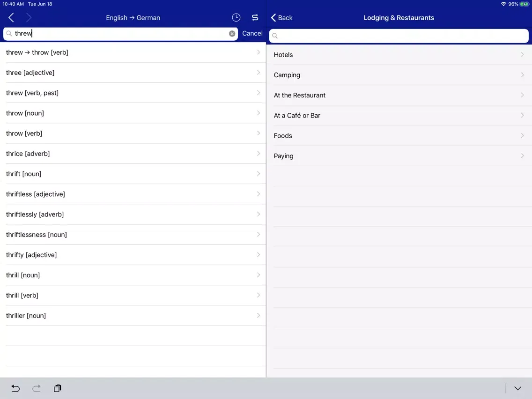Open entry 'thriftlessness [noun]'

coord(133,235)
